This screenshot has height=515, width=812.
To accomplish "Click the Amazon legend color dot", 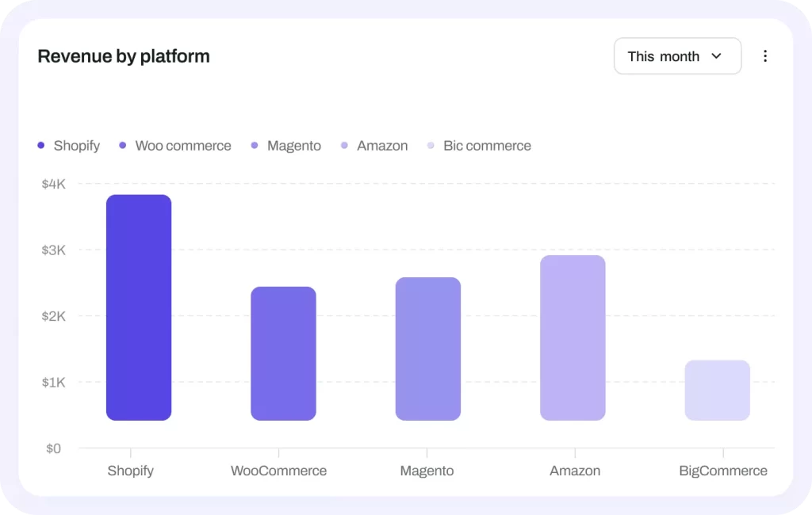I will pos(344,146).
